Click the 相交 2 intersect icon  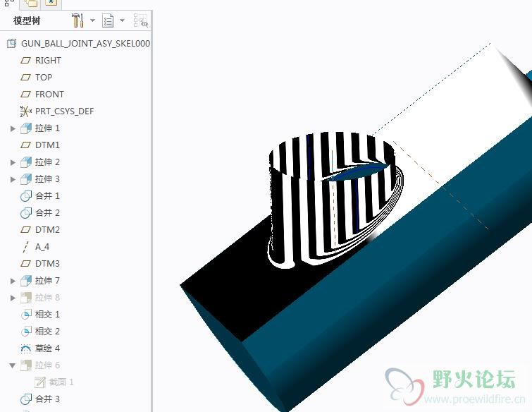coord(26,332)
